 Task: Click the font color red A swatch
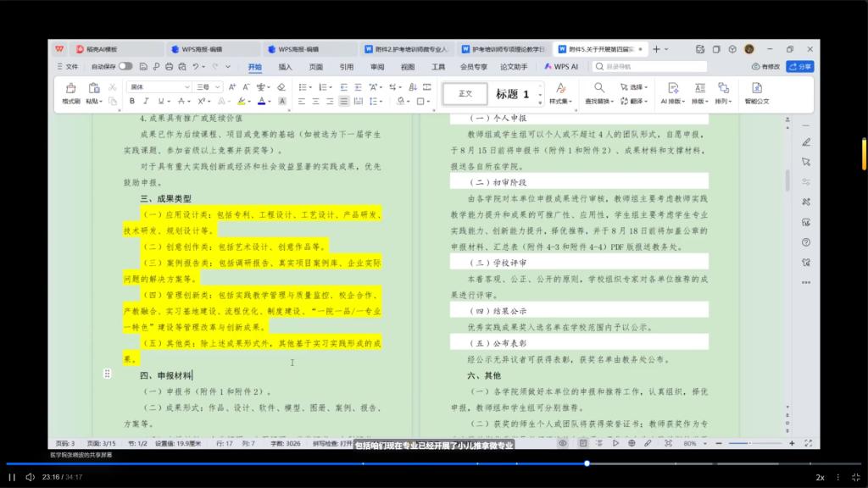coord(261,102)
